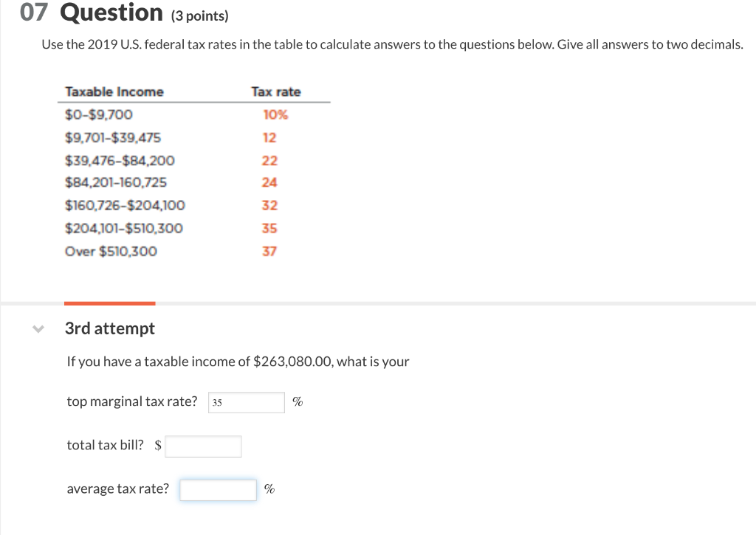Screen dimensions: 756x535
Task: Click the 3rd attempt heading text
Action: coord(109,328)
